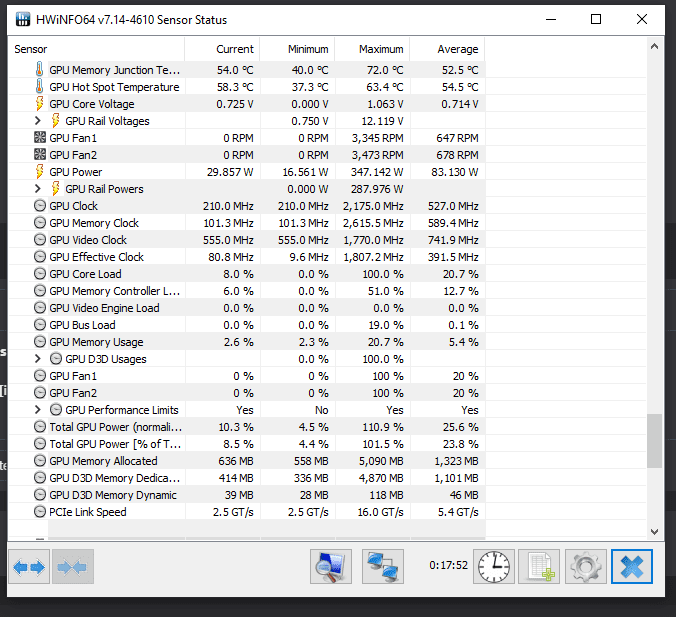676x617 pixels.
Task: Click the clock reset timer button
Action: [x=494, y=567]
